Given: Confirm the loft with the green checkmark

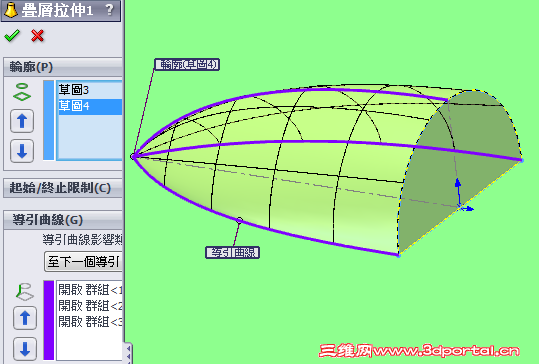Looking at the screenshot, I should [x=12, y=36].
